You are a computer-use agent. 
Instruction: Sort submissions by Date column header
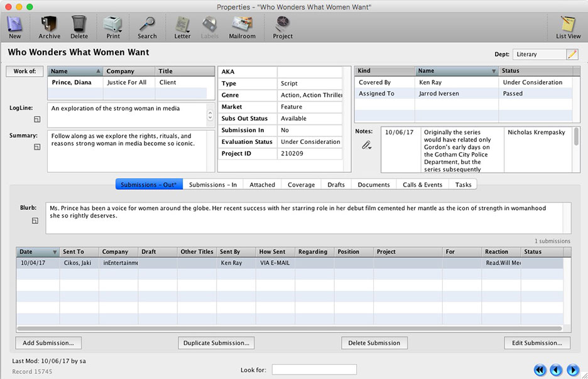point(38,252)
